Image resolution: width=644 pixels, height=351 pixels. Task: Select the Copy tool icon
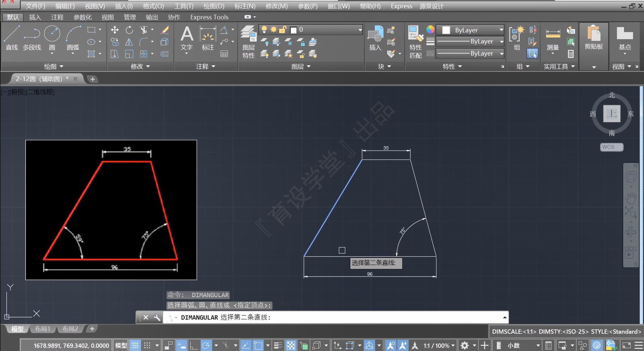click(115, 42)
